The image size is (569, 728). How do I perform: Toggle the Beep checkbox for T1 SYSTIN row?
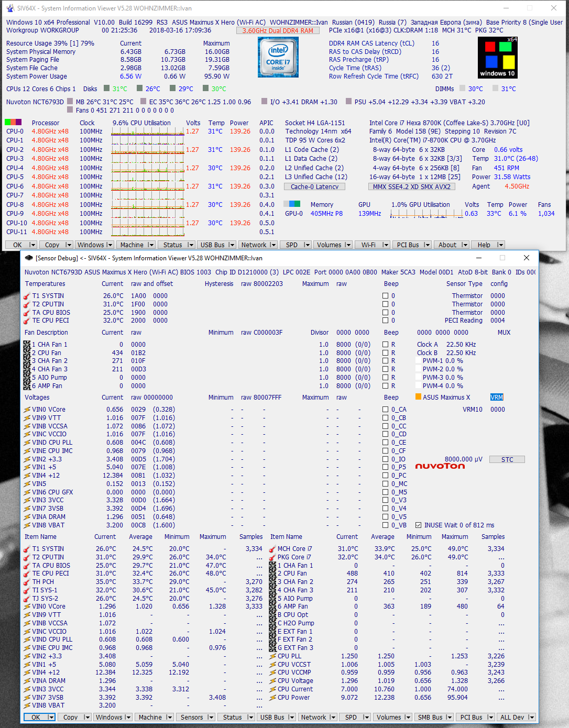click(x=386, y=296)
